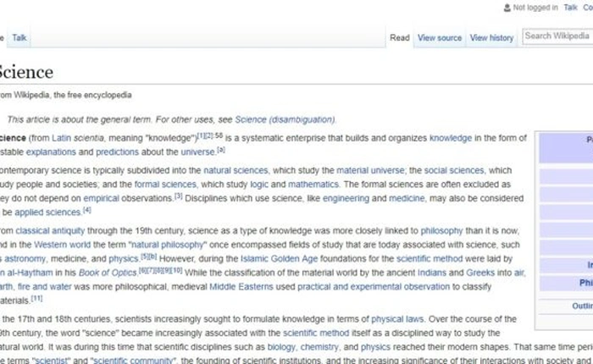The image size is (593, 364).
Task: Jump to citation [11] after materials
Action: click(36, 298)
